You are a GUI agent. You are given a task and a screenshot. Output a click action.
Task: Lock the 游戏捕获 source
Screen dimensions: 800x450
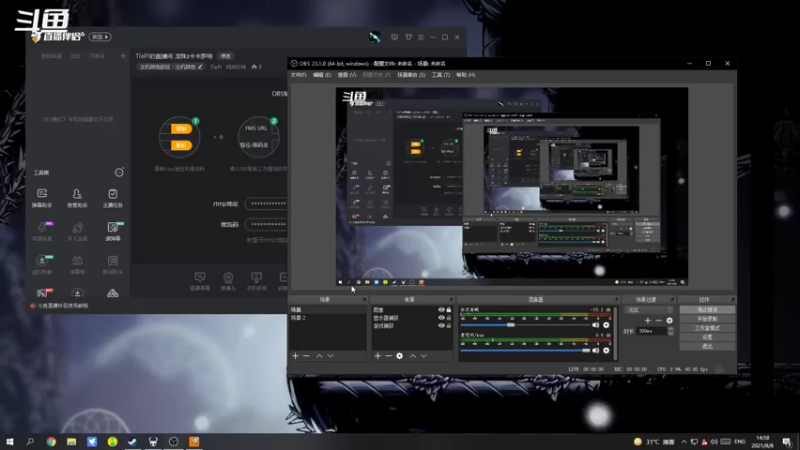point(449,326)
